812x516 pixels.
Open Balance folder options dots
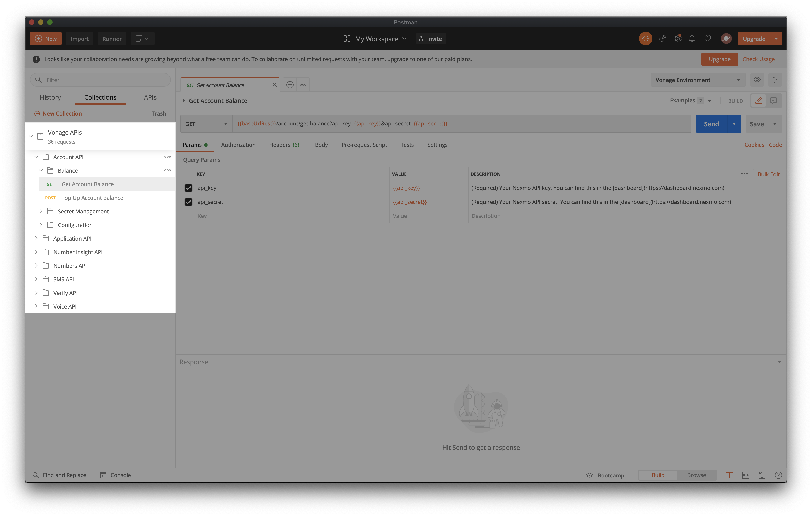168,170
